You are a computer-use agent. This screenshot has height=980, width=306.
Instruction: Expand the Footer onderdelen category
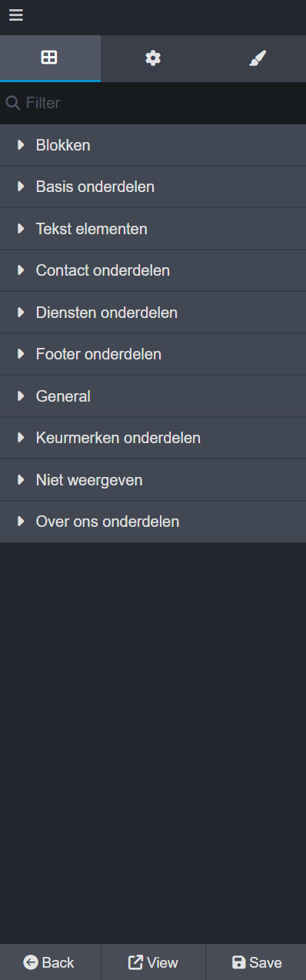tap(153, 354)
